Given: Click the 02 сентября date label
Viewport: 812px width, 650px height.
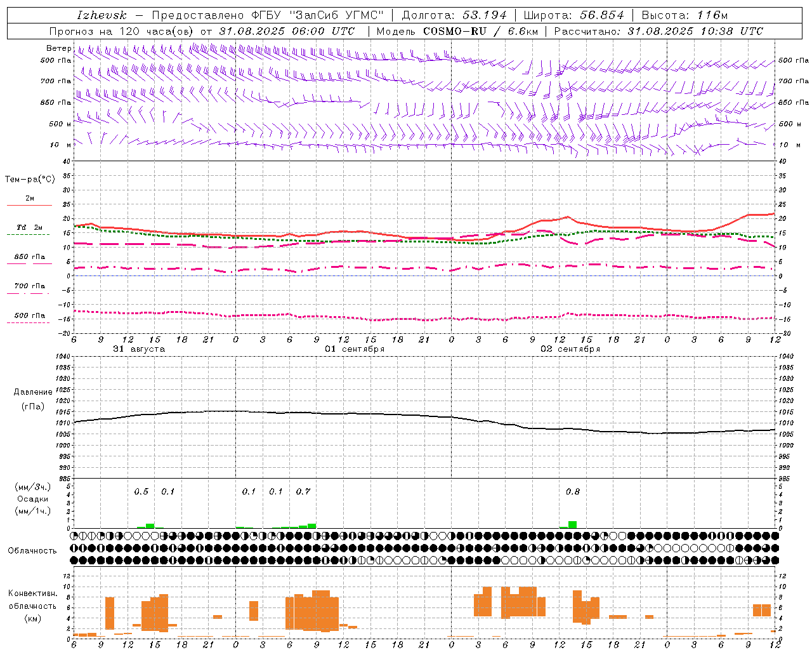Looking at the screenshot, I should [570, 349].
